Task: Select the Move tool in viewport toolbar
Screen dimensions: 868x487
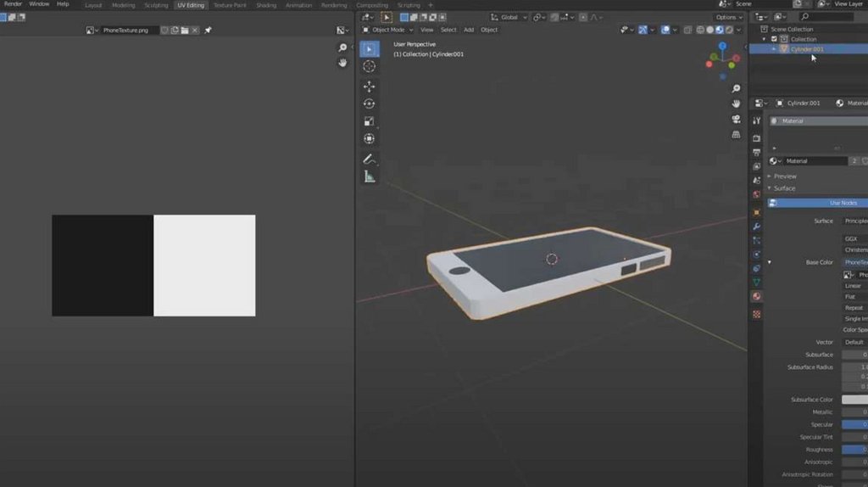Action: click(370, 87)
